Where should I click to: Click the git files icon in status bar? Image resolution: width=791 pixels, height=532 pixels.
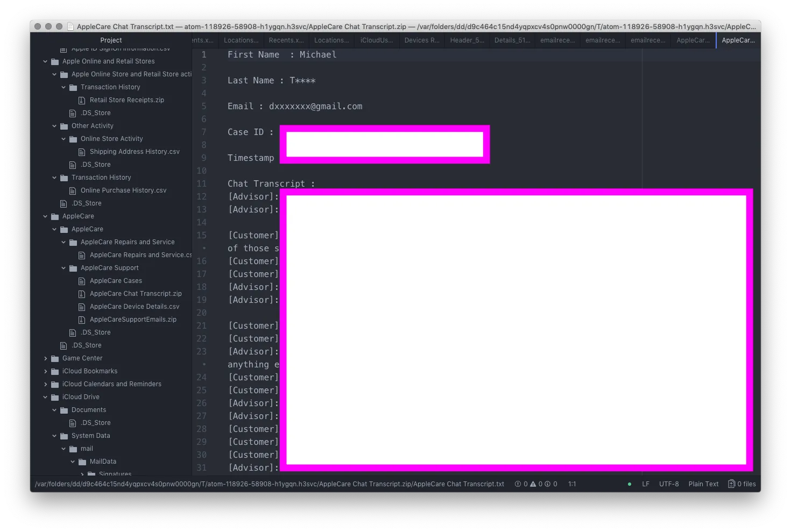point(731,484)
